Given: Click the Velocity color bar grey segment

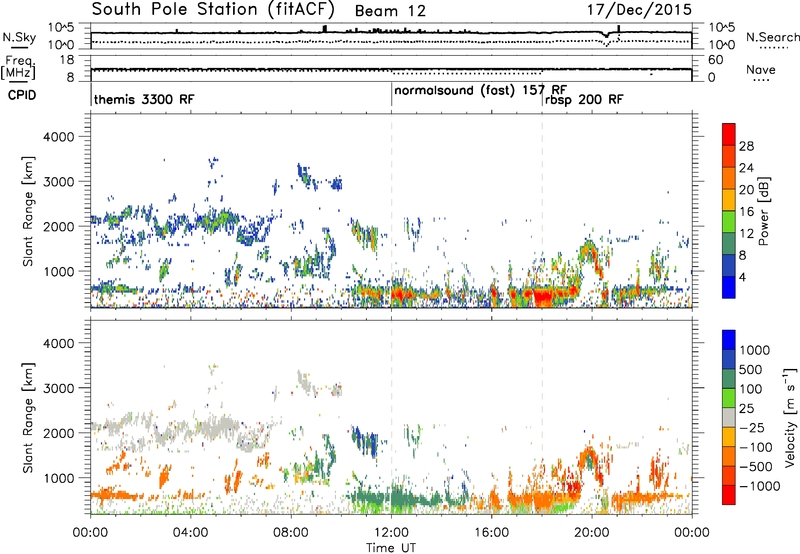Looking at the screenshot, I should point(729,418).
